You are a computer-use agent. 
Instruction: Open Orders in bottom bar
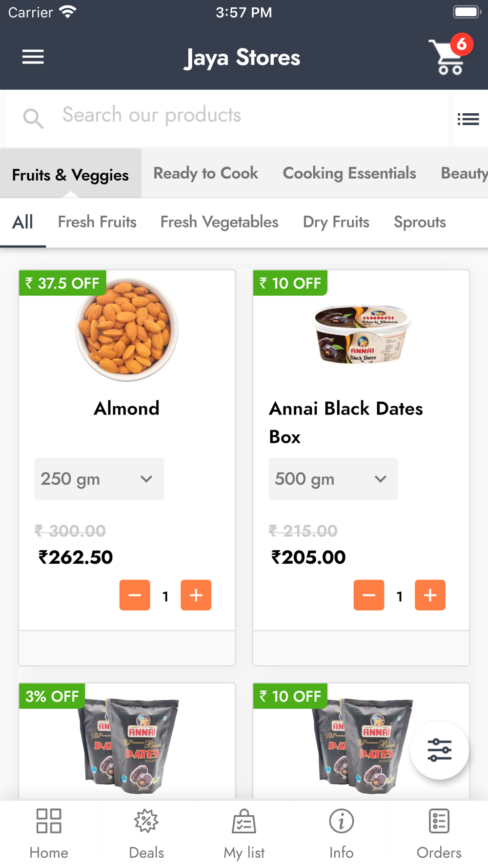click(x=439, y=834)
